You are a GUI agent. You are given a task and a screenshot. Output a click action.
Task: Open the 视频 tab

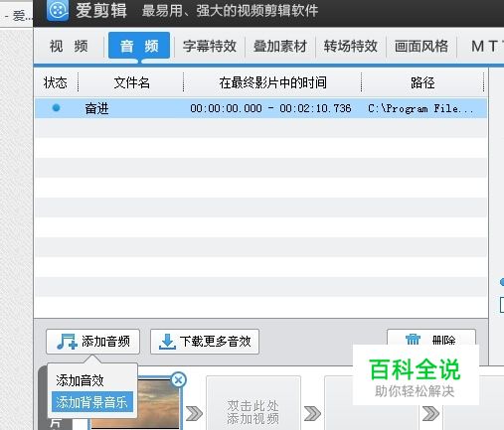69,46
